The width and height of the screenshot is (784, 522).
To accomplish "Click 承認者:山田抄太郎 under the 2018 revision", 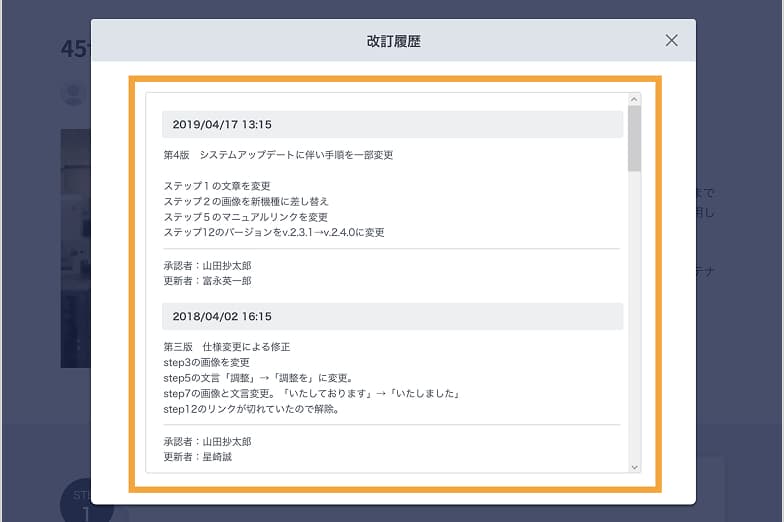I will click(208, 442).
